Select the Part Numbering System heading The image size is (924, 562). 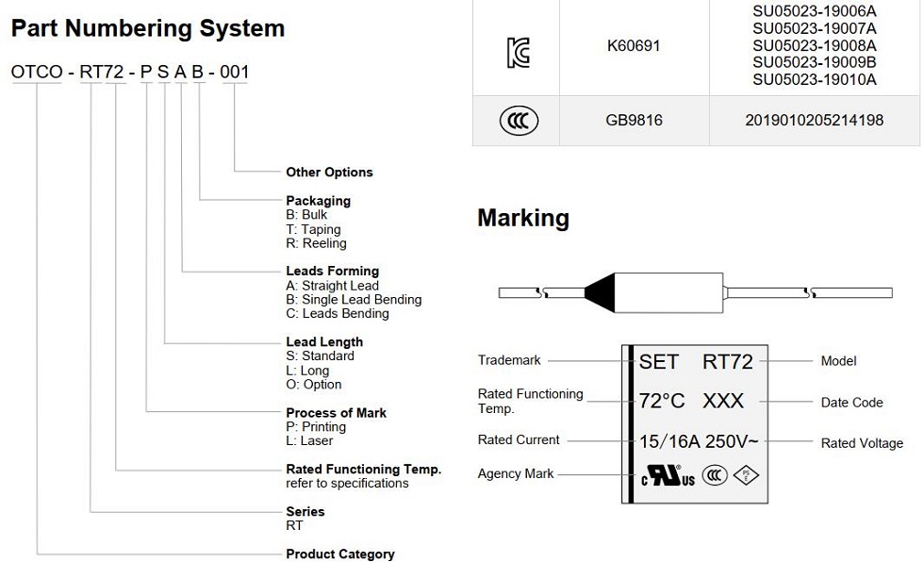[x=148, y=28]
